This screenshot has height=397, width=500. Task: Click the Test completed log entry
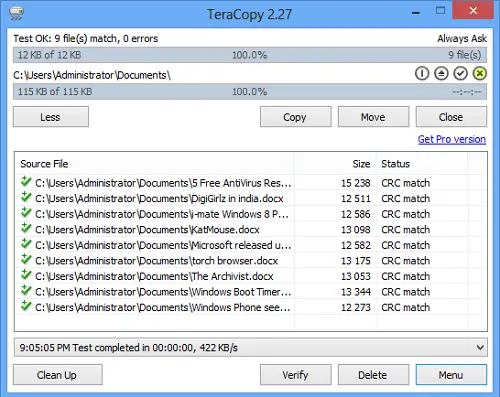[x=128, y=348]
